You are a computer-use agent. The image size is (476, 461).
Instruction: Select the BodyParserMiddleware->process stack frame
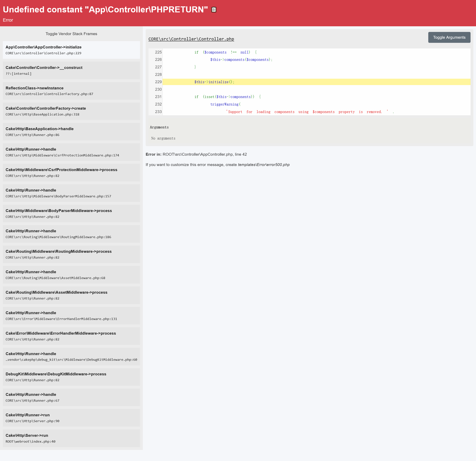click(71, 214)
